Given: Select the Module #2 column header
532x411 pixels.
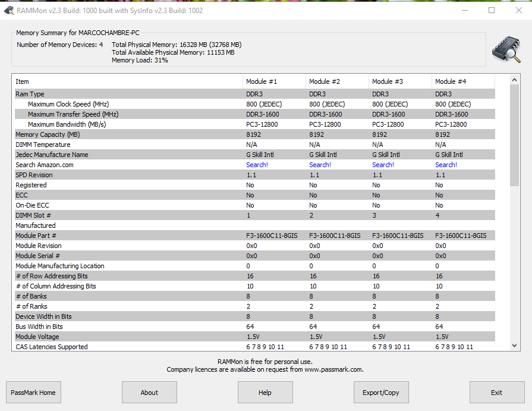Looking at the screenshot, I should pos(337,81).
